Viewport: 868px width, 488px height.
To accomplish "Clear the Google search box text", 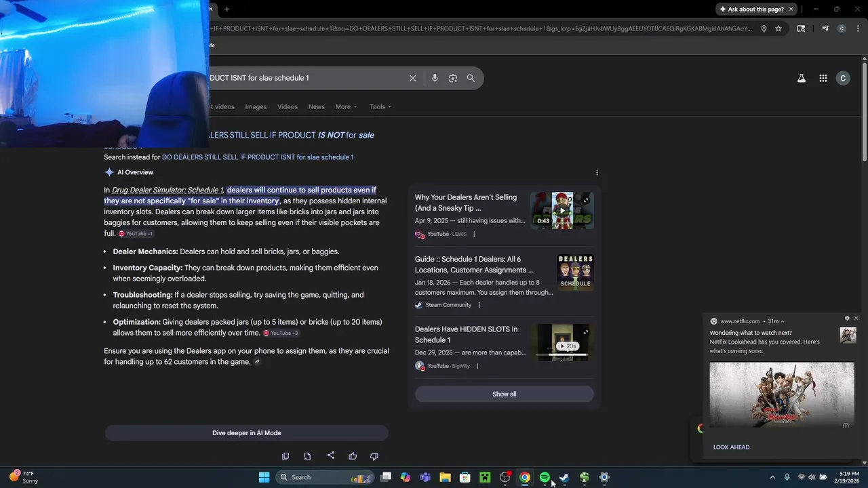I will tap(412, 78).
